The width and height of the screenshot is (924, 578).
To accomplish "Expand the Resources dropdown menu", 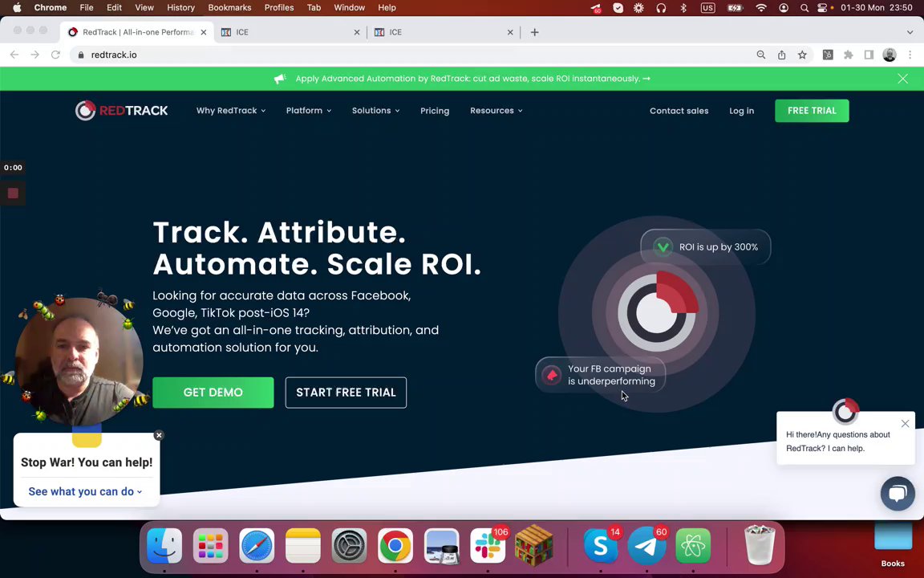I will tap(496, 110).
